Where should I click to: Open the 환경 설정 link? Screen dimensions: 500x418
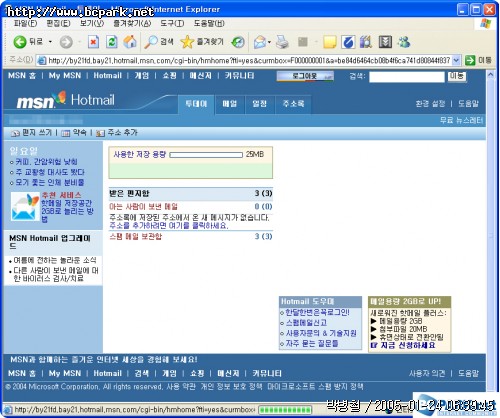[x=430, y=104]
